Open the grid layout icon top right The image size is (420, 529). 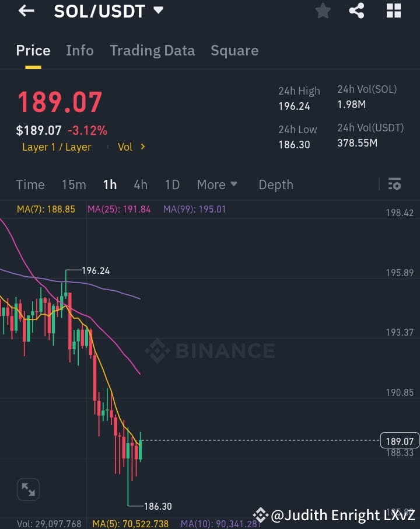393,11
